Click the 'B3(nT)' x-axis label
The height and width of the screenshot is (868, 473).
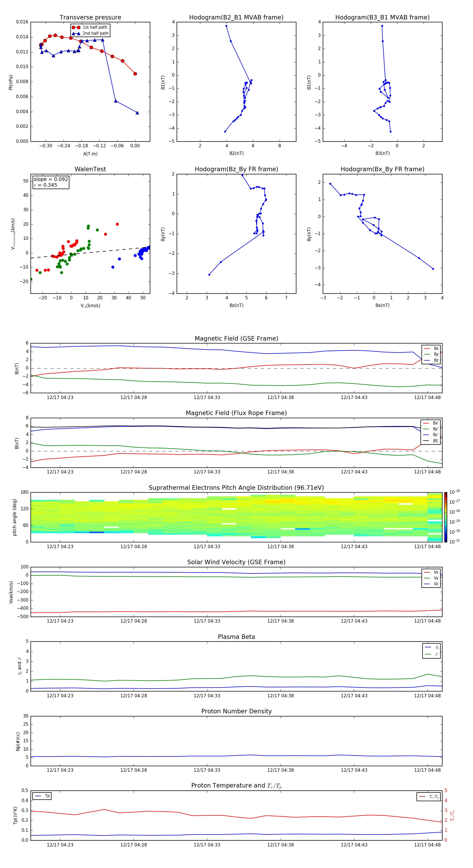point(382,153)
